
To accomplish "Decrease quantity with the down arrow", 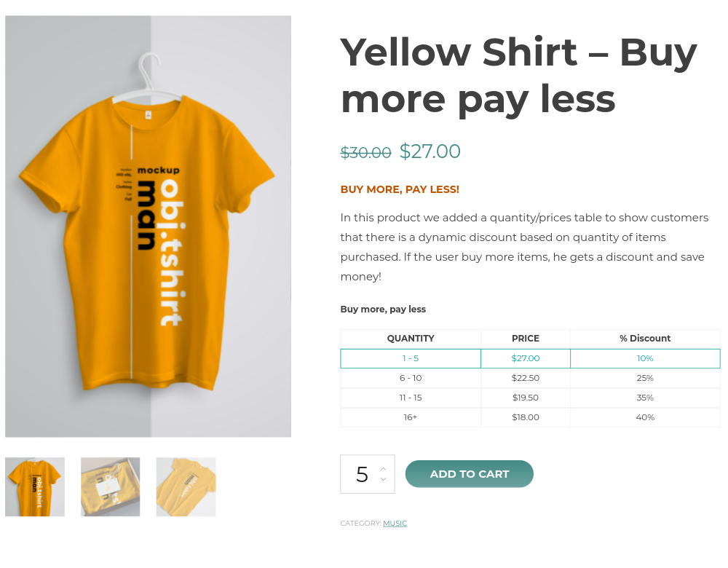I will pyautogui.click(x=383, y=480).
